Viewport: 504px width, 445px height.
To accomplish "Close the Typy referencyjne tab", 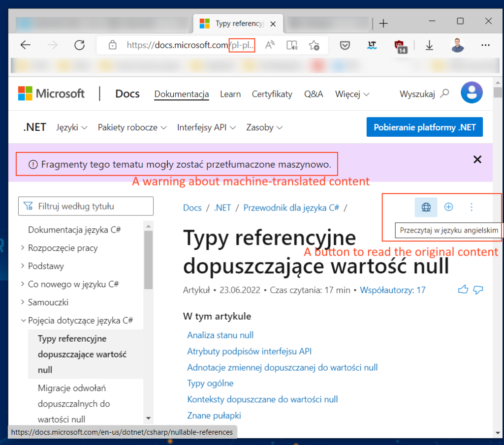I will click(x=273, y=24).
